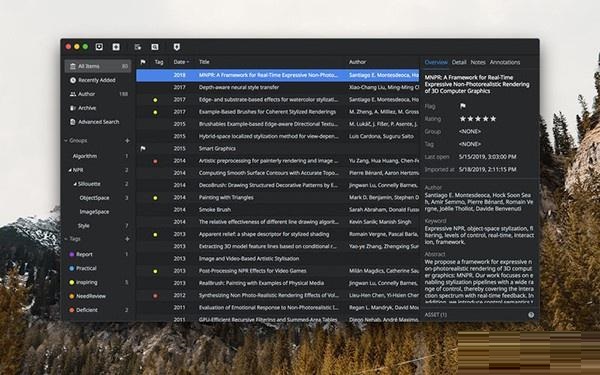Add a new tag with plus button
Image resolution: width=600 pixels, height=375 pixels.
[x=127, y=239]
